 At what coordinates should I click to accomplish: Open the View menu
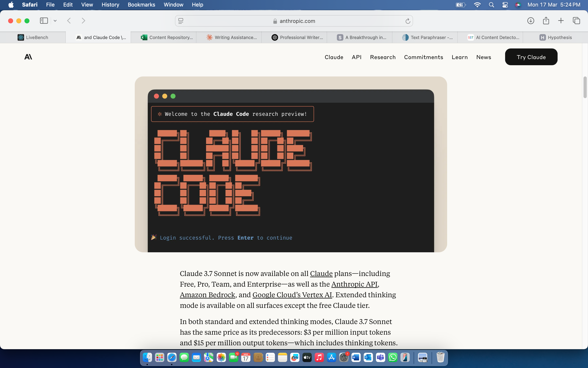[87, 5]
